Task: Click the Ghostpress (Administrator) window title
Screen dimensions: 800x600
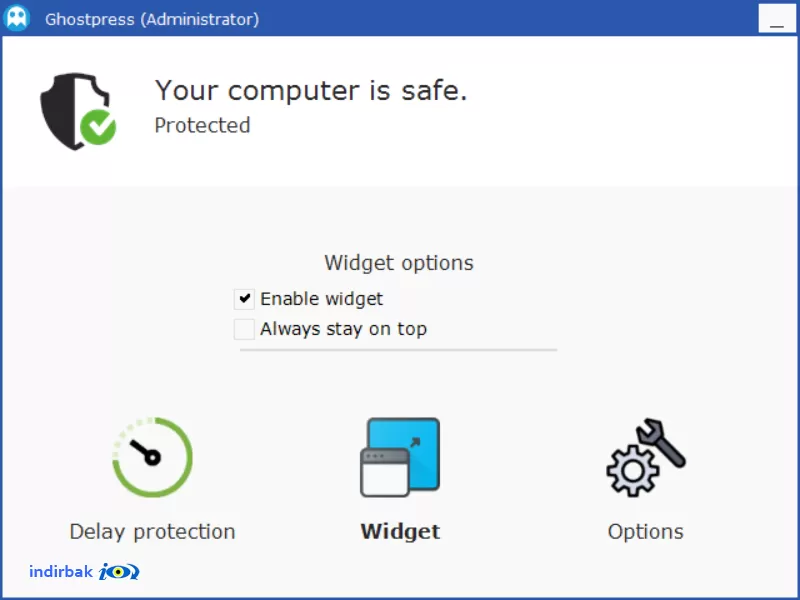Action: (x=152, y=19)
